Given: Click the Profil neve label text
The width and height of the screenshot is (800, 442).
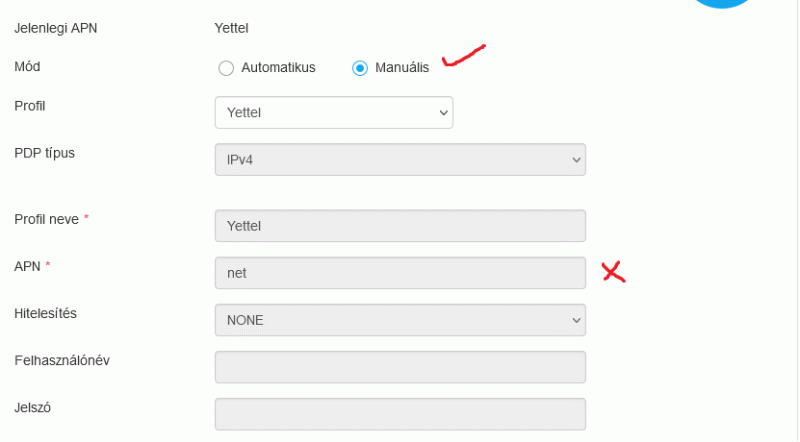Looking at the screenshot, I should click(x=46, y=218).
